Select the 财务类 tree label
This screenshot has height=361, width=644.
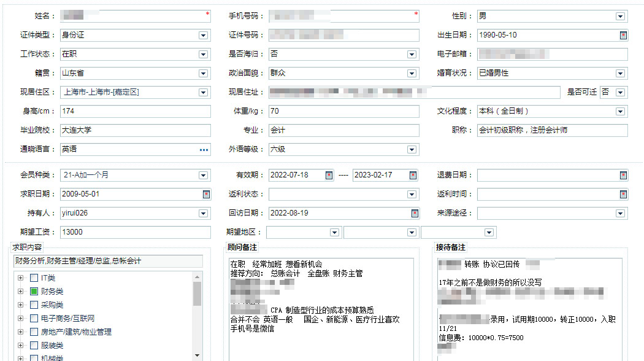click(x=52, y=292)
